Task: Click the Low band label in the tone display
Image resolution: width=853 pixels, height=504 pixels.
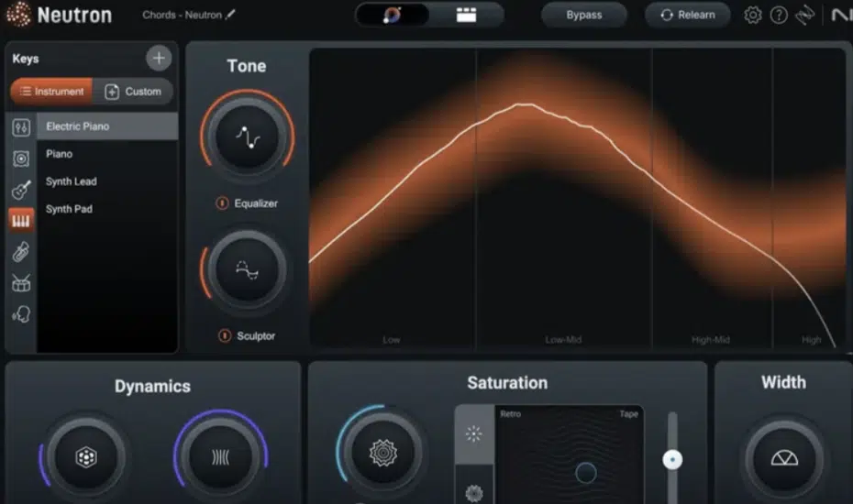Action: [391, 340]
